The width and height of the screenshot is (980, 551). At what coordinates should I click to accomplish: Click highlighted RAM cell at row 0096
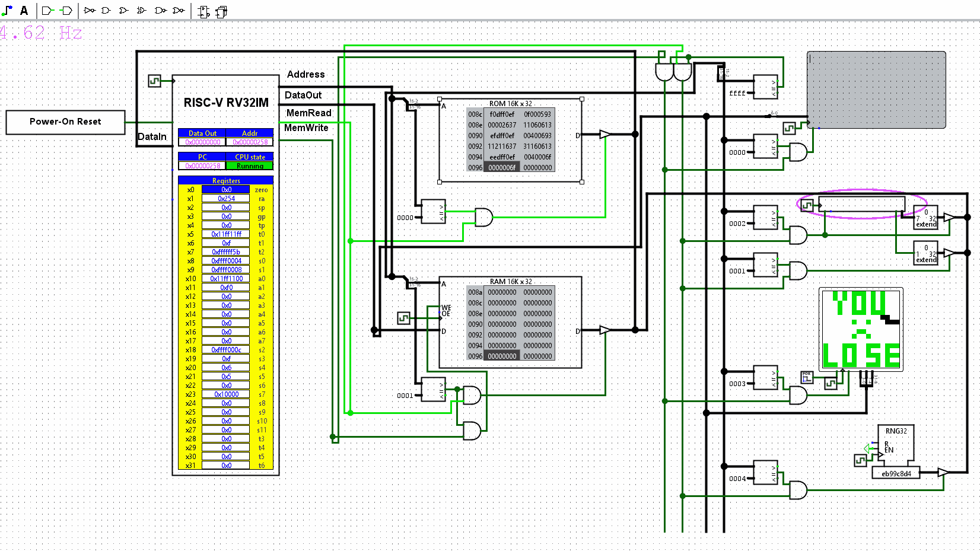coord(502,356)
